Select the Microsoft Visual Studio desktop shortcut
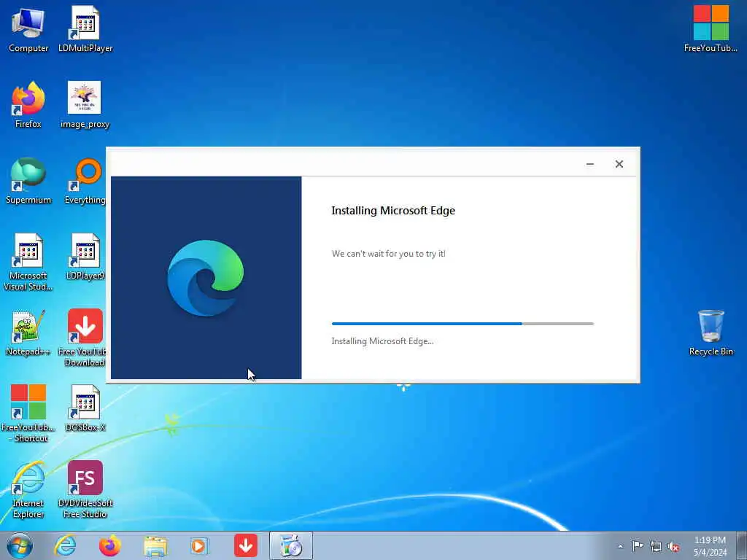The image size is (747, 560). [28, 262]
